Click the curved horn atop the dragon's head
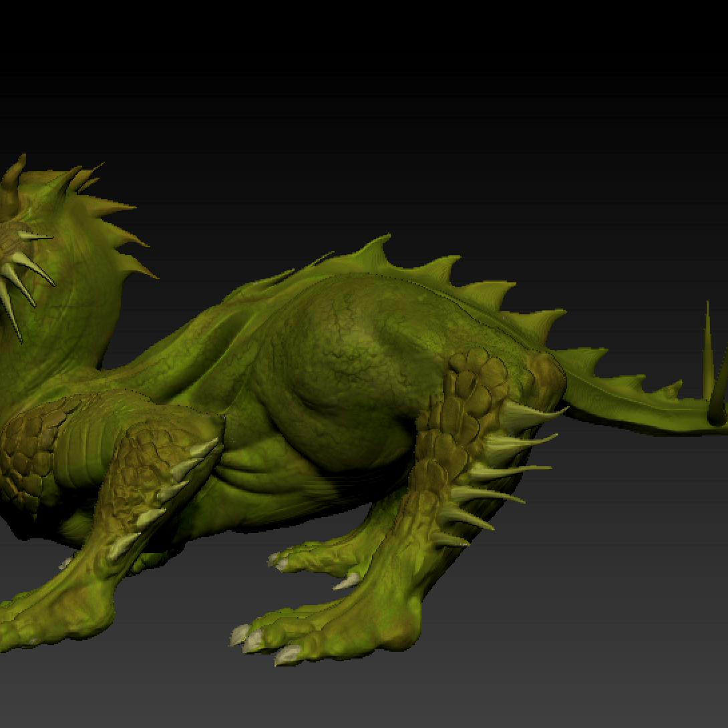Viewport: 728px width, 728px height. click(13, 175)
